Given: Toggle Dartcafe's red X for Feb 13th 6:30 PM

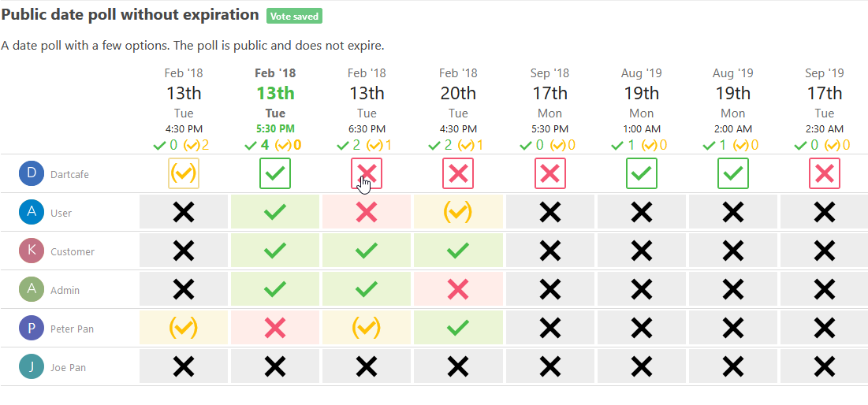Looking at the screenshot, I should click(367, 173).
